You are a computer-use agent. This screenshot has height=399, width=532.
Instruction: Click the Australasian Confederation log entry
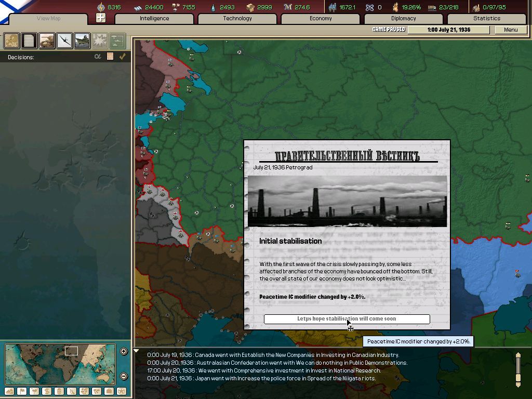click(277, 363)
